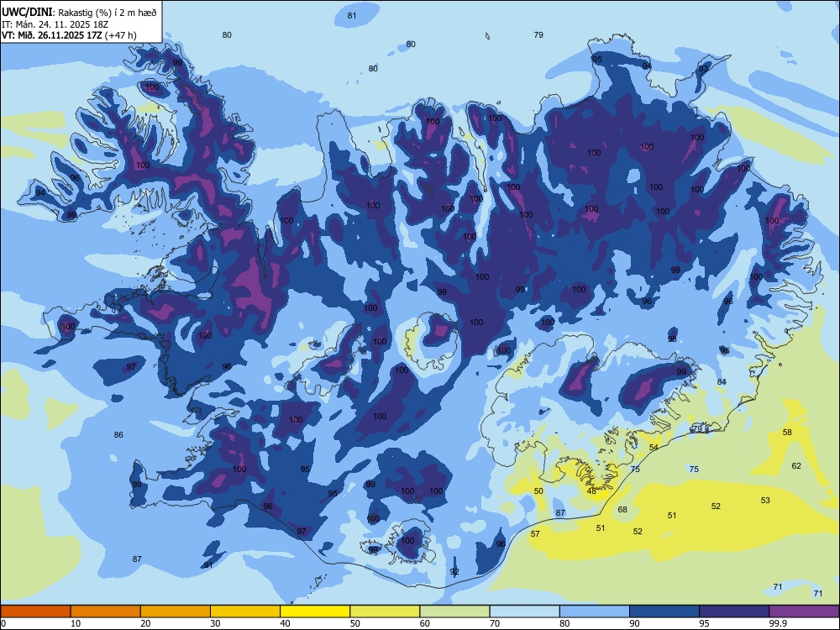
Task: Select the 40–50 bright yellow legend swatch
Action: pos(315,612)
